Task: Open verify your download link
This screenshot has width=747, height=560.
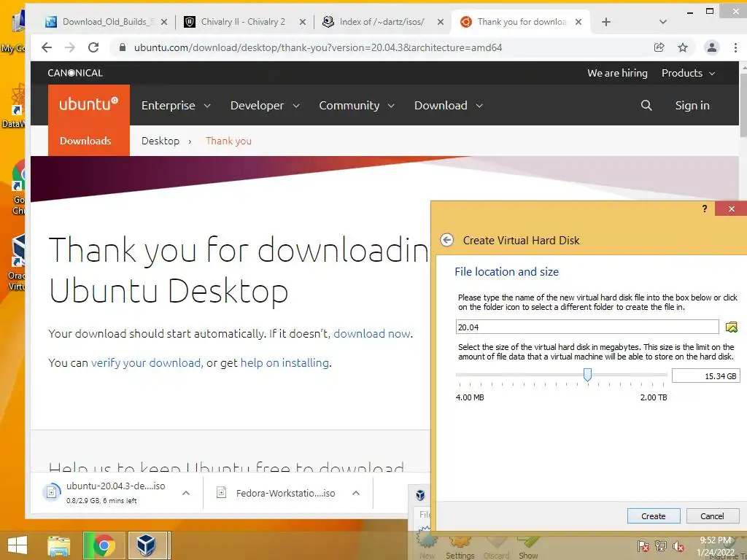Action: tap(146, 363)
